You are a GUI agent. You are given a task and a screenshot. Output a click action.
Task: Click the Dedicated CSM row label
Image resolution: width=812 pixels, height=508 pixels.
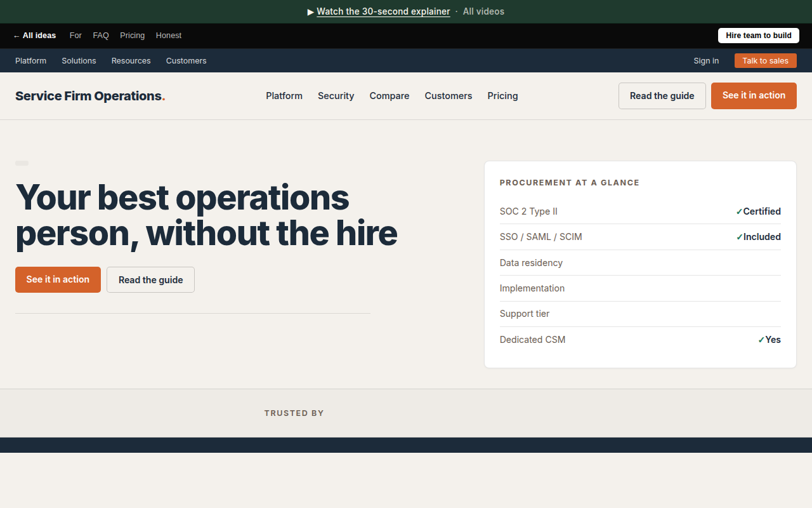pyautogui.click(x=532, y=340)
